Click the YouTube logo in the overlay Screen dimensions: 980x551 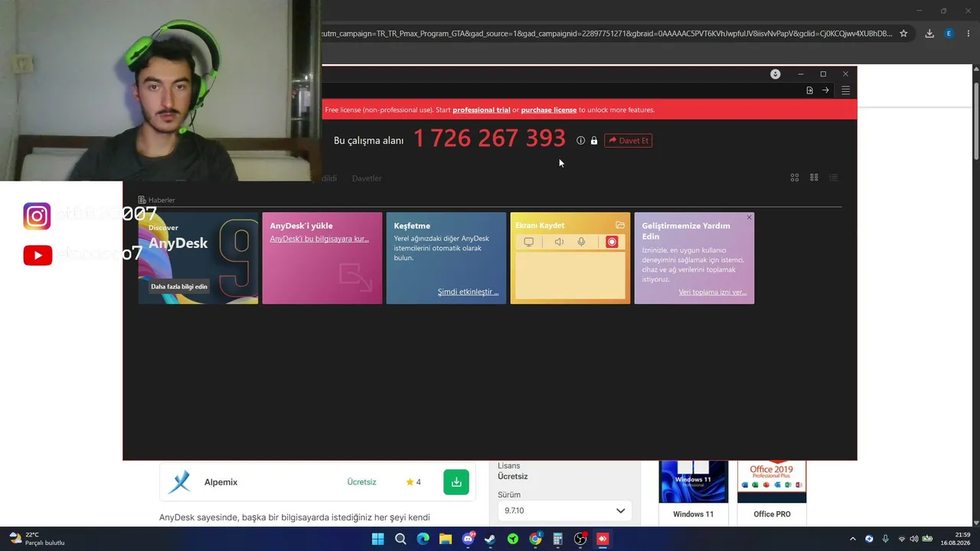38,256
